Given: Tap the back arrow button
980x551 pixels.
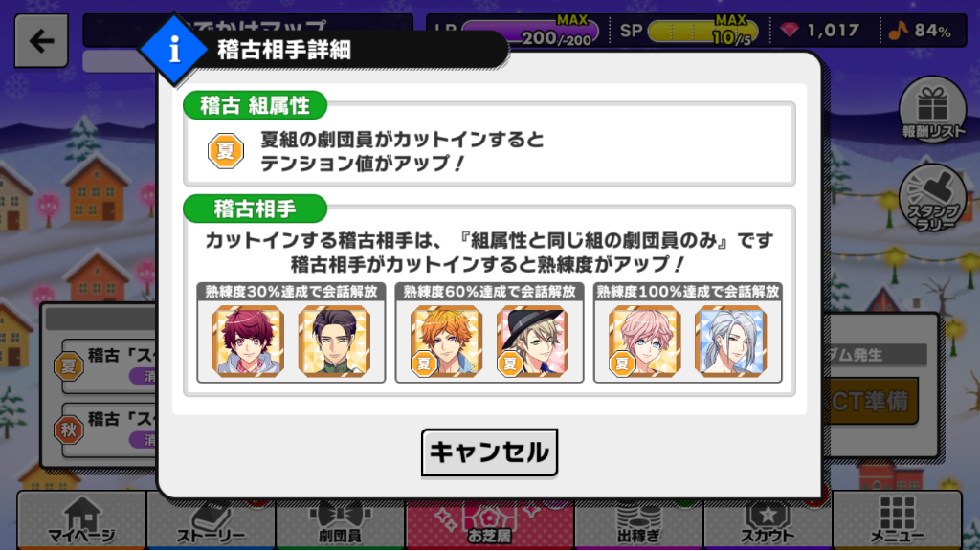Looking at the screenshot, I should pyautogui.click(x=41, y=41).
